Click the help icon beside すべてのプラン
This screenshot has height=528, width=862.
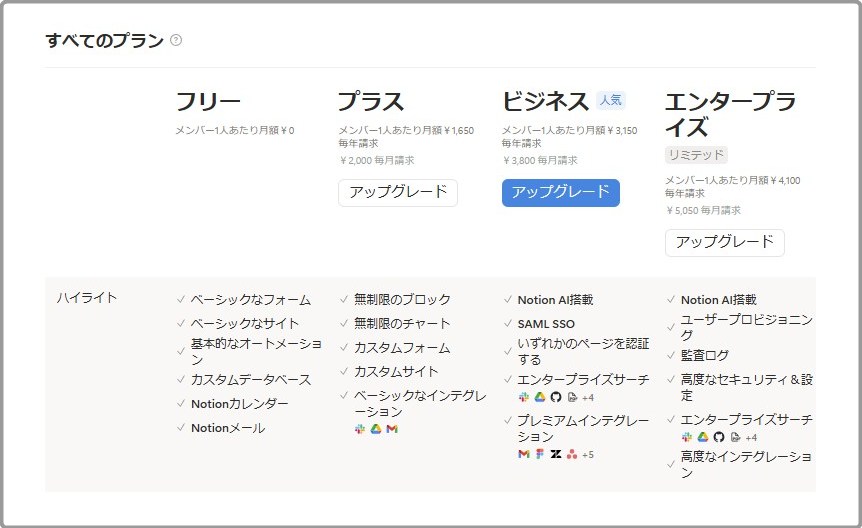(176, 40)
